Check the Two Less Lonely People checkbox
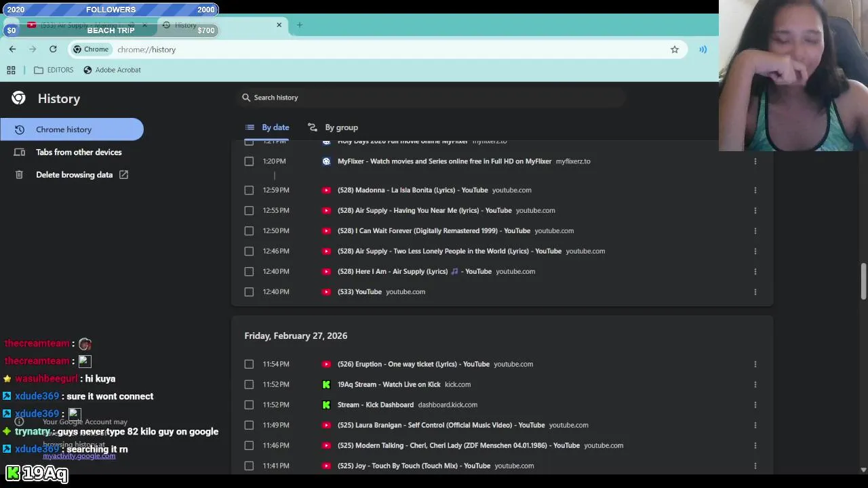This screenshot has width=868, height=488. (249, 251)
